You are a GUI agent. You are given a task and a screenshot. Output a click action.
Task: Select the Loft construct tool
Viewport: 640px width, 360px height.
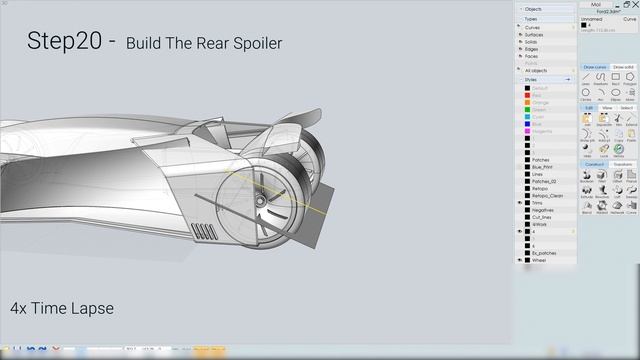pyautogui.click(x=617, y=192)
